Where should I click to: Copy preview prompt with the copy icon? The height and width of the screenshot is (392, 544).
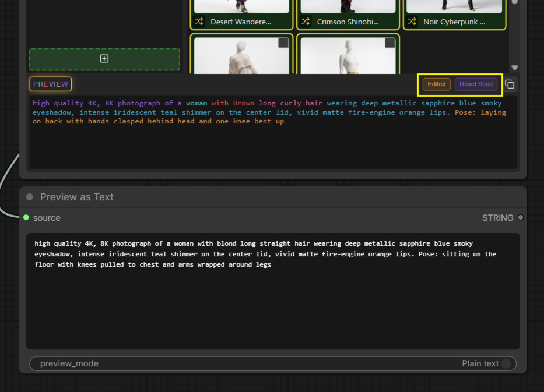coord(510,84)
